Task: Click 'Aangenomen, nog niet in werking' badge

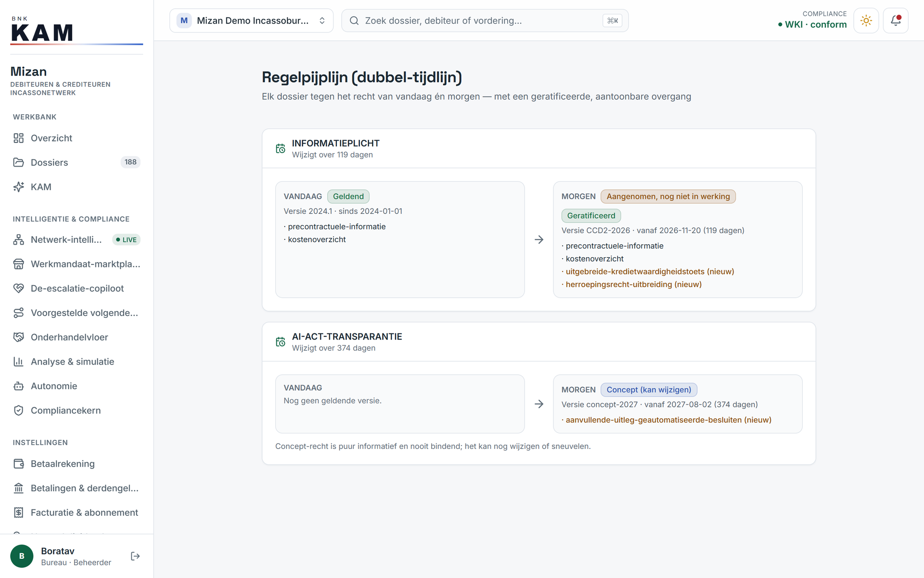Action: pos(668,197)
